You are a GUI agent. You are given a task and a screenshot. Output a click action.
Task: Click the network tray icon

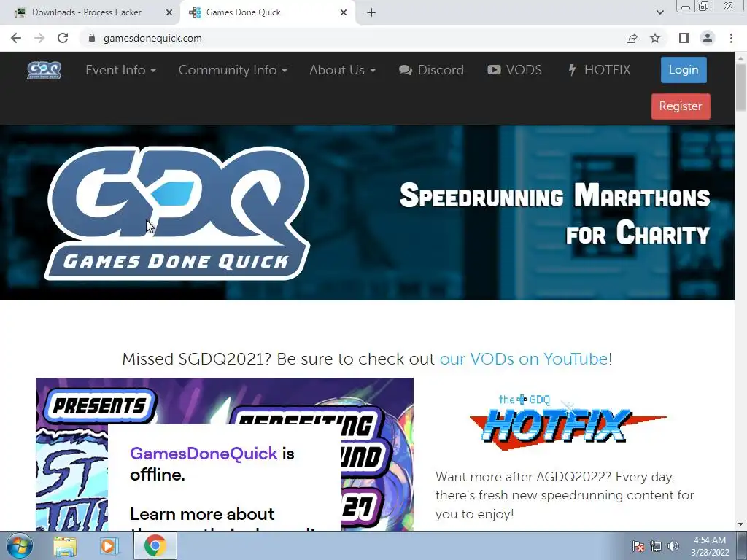point(656,546)
